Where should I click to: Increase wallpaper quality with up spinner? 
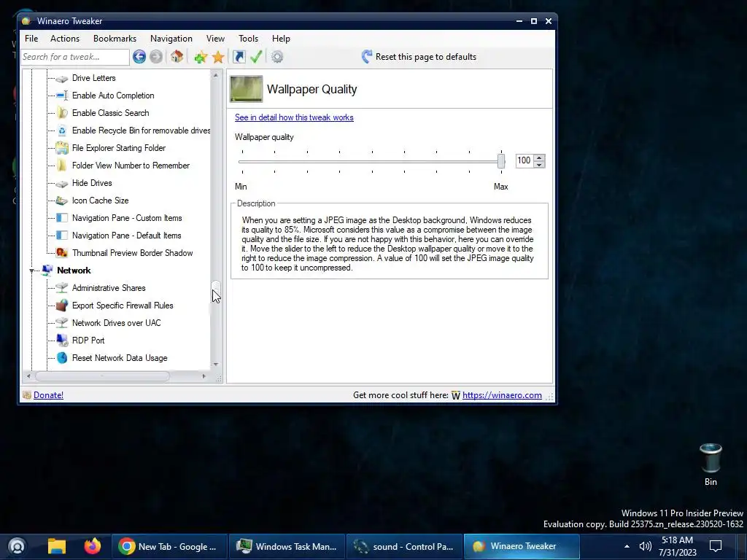tap(539, 157)
